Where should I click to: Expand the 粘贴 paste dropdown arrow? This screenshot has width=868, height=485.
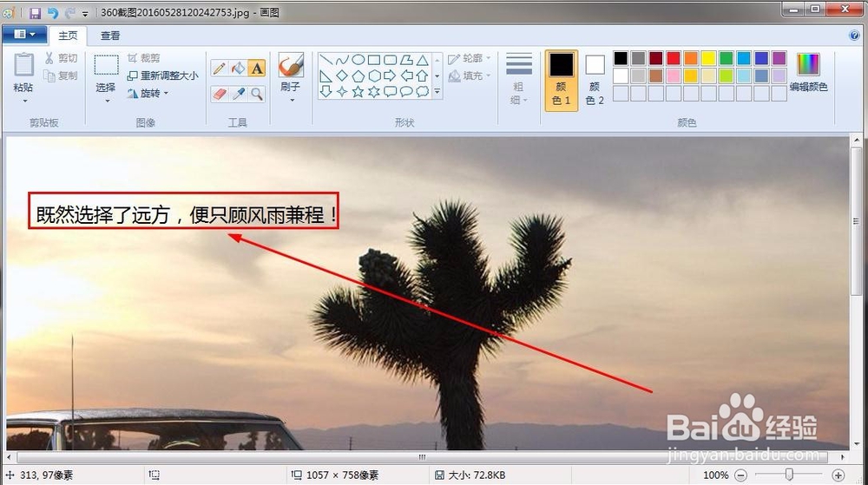[x=23, y=102]
